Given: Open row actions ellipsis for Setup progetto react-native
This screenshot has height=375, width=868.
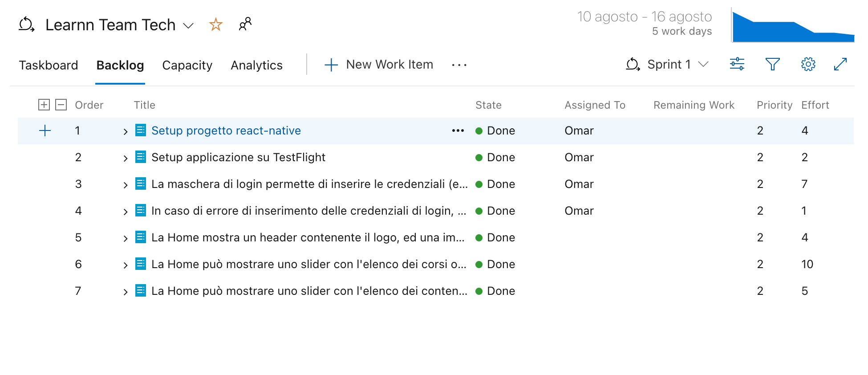Looking at the screenshot, I should tap(458, 130).
